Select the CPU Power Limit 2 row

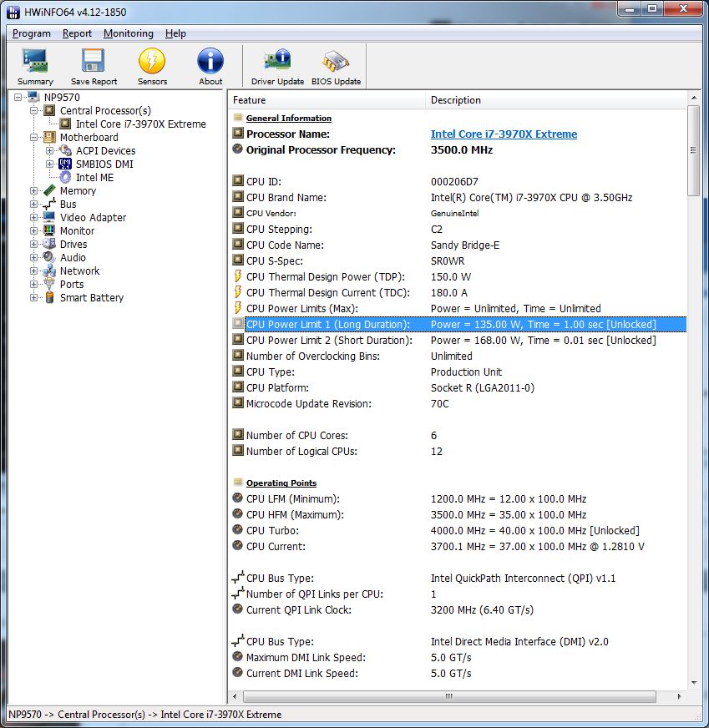(459, 340)
